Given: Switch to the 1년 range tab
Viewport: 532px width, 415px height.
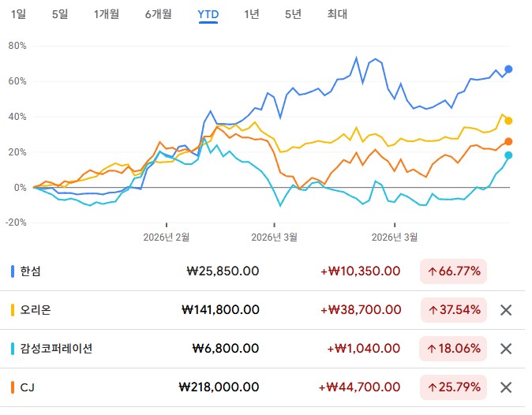Looking at the screenshot, I should 252,14.
